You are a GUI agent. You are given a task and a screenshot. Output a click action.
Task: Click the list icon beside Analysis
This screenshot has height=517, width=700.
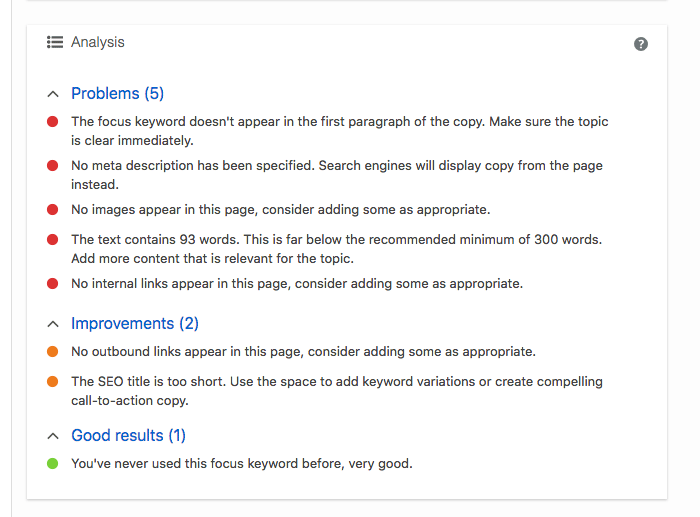pyautogui.click(x=55, y=43)
